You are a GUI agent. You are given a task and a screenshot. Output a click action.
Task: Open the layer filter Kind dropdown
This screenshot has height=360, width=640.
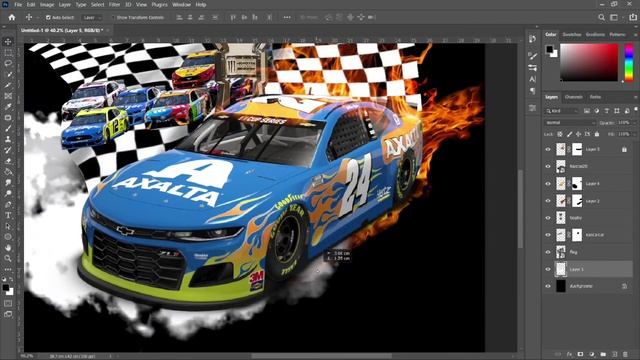562,111
